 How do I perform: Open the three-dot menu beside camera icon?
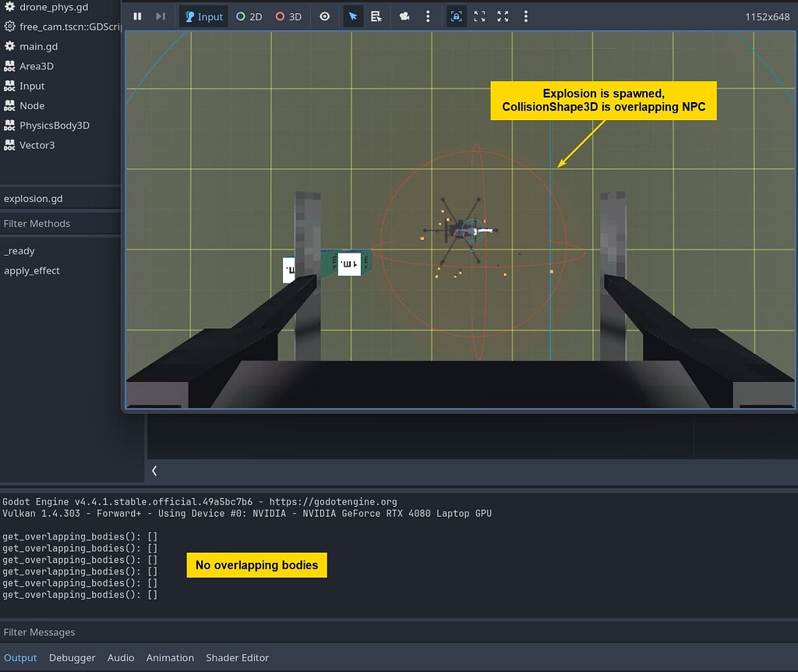(428, 16)
